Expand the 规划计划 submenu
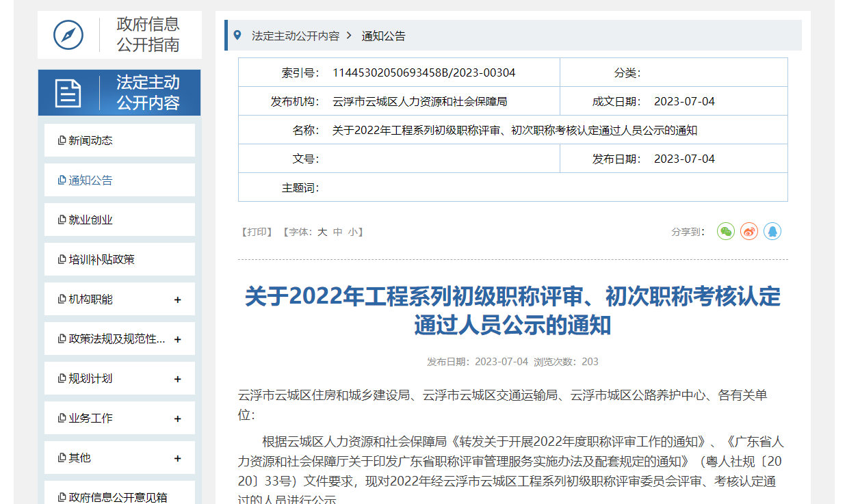 (x=178, y=379)
